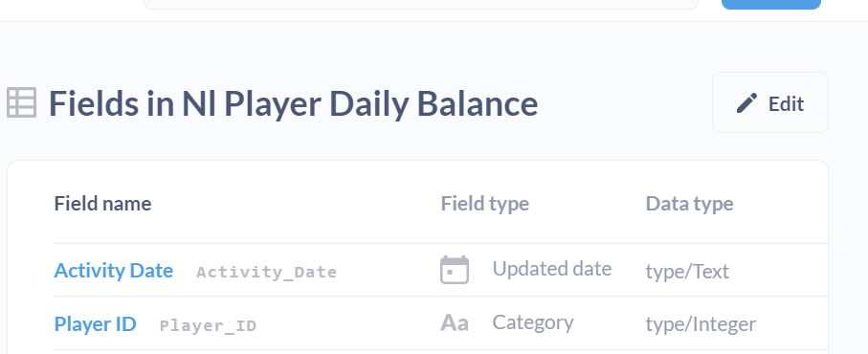Click the Fields in NI Player Daily Balance heading
This screenshot has height=354, width=868.
[x=294, y=103]
